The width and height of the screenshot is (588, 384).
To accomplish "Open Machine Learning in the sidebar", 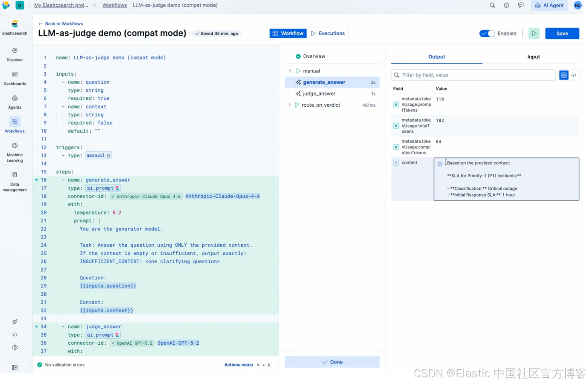I will click(x=15, y=152).
